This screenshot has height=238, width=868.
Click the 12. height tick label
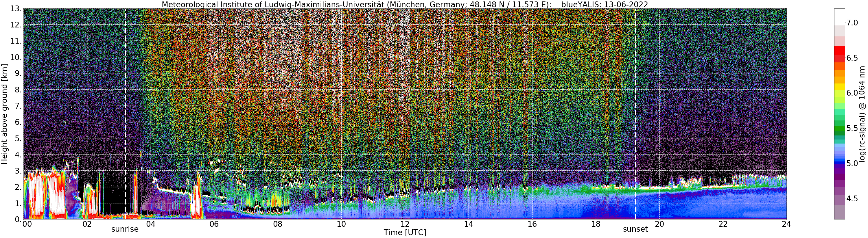tap(16, 25)
